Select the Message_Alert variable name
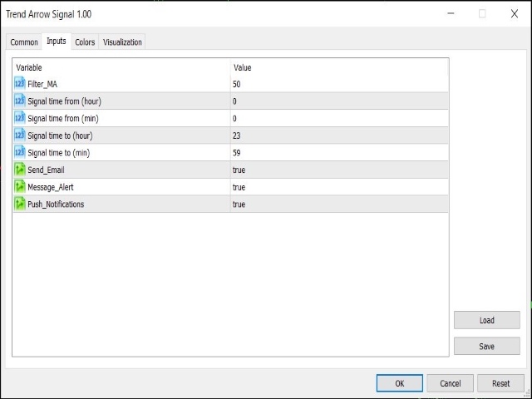The image size is (532, 399). point(51,187)
